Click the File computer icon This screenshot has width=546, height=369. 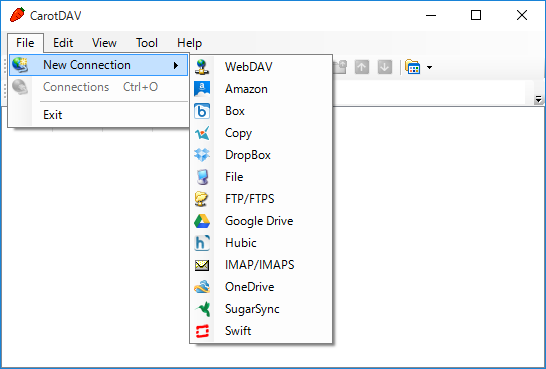(202, 177)
